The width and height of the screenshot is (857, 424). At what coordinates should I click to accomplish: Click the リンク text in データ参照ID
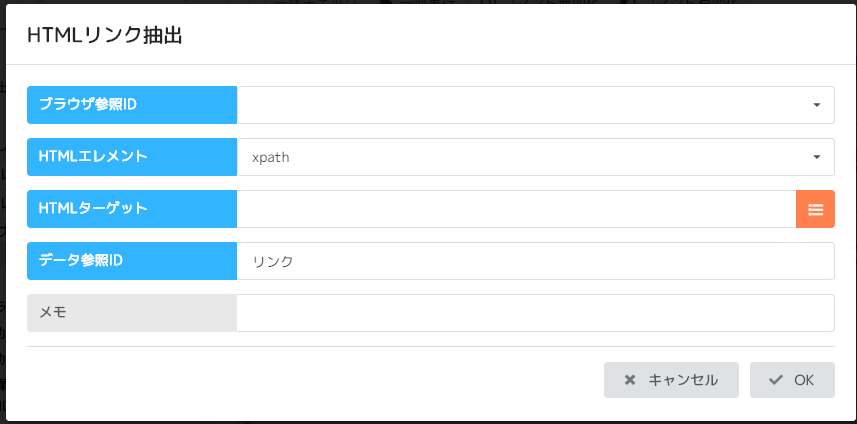pyautogui.click(x=273, y=261)
